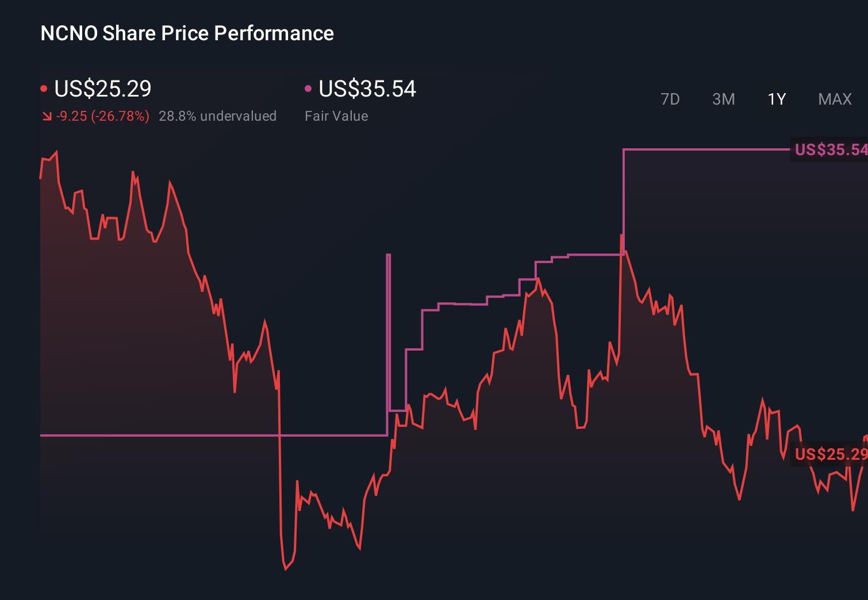Select the MAX timeframe view

point(834,99)
